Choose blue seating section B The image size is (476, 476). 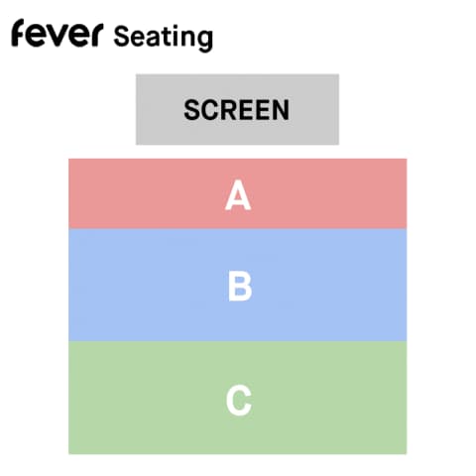(x=238, y=285)
